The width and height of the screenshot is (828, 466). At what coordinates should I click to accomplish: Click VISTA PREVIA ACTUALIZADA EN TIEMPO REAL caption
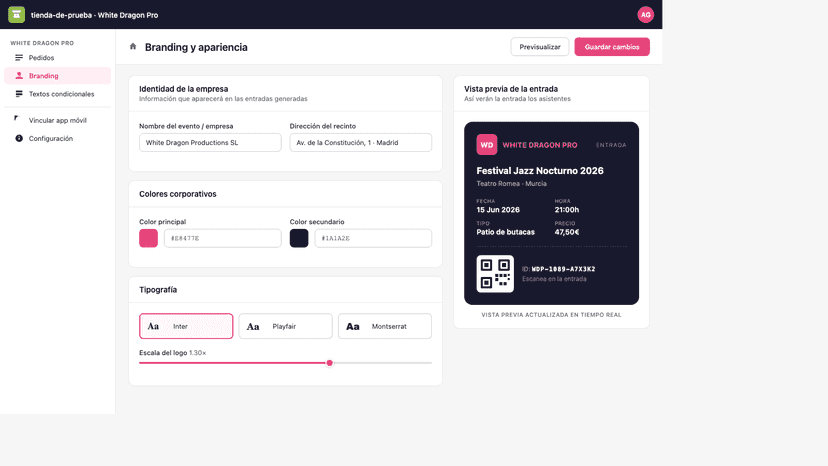[551, 315]
